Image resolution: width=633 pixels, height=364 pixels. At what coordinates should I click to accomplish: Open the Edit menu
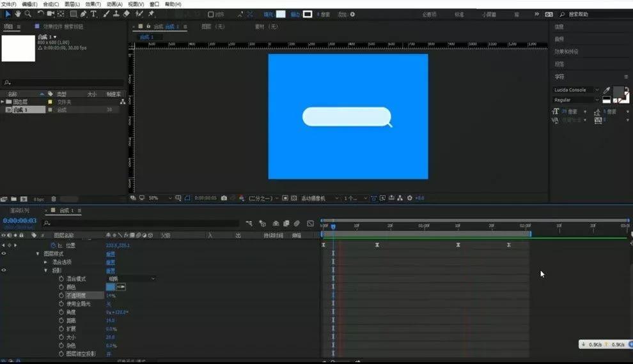pyautogui.click(x=29, y=4)
